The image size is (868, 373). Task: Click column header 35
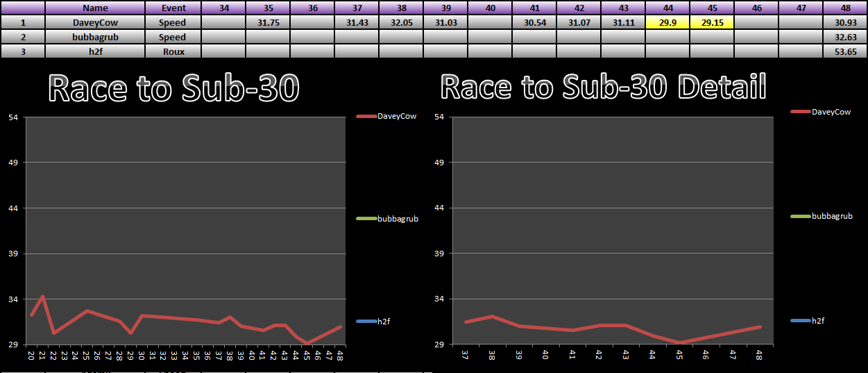[x=269, y=8]
